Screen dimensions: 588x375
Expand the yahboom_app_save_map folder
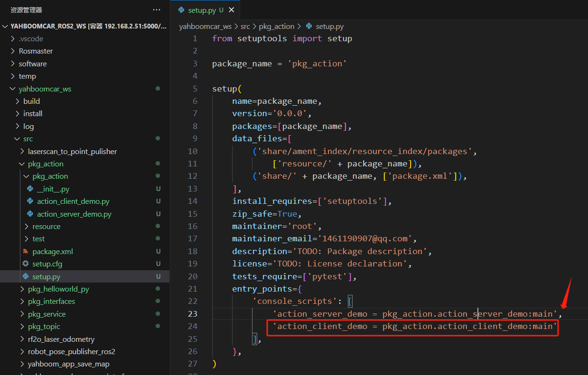(84, 364)
